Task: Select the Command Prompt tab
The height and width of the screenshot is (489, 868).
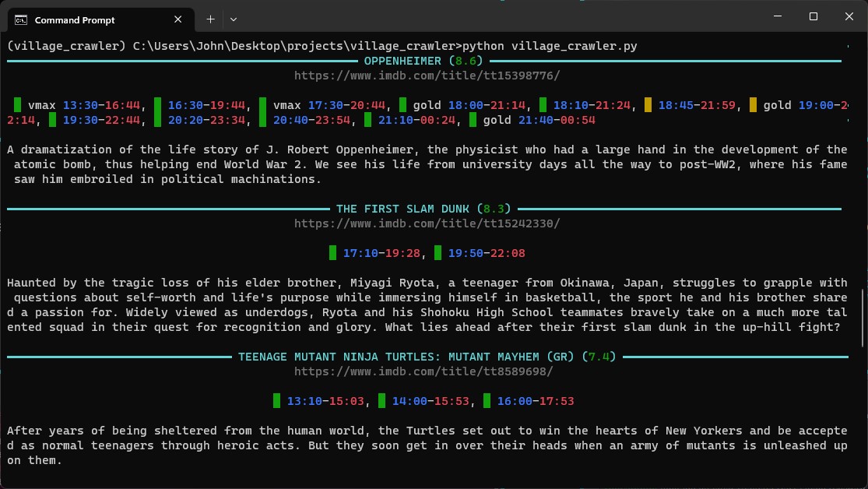Action: point(100,20)
